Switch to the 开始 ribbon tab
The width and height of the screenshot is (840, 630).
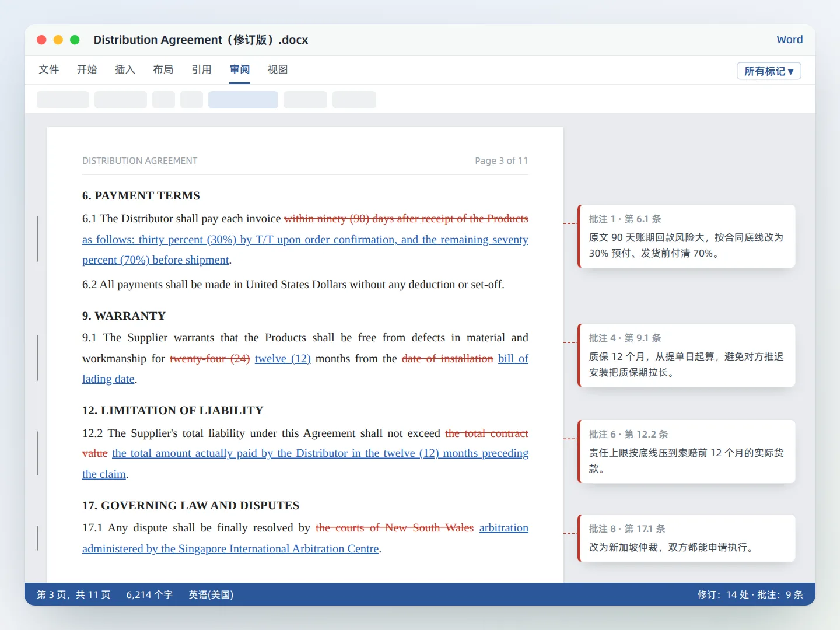click(87, 69)
